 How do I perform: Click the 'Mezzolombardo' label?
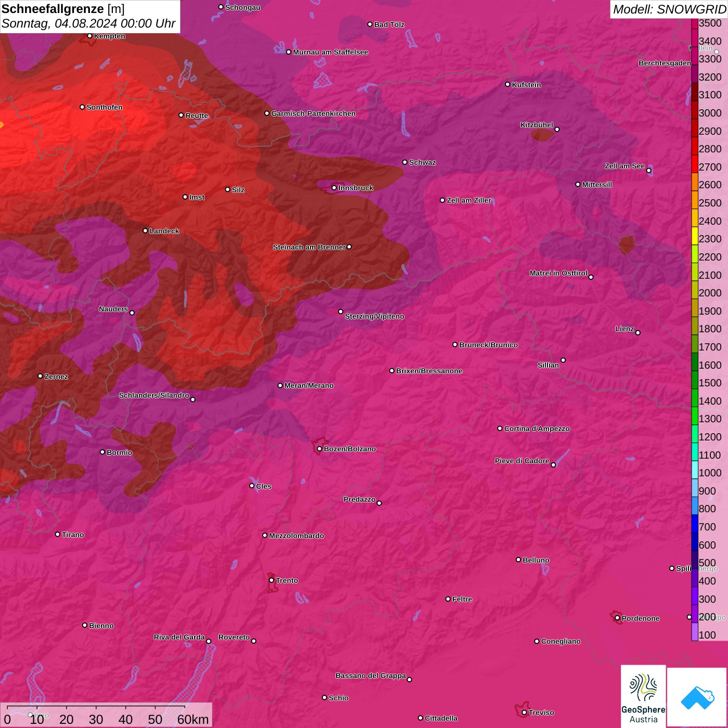pyautogui.click(x=296, y=536)
